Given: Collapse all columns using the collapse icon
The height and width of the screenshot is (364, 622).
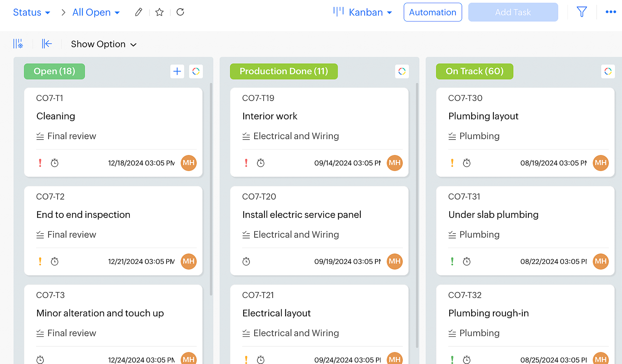Looking at the screenshot, I should [x=47, y=44].
